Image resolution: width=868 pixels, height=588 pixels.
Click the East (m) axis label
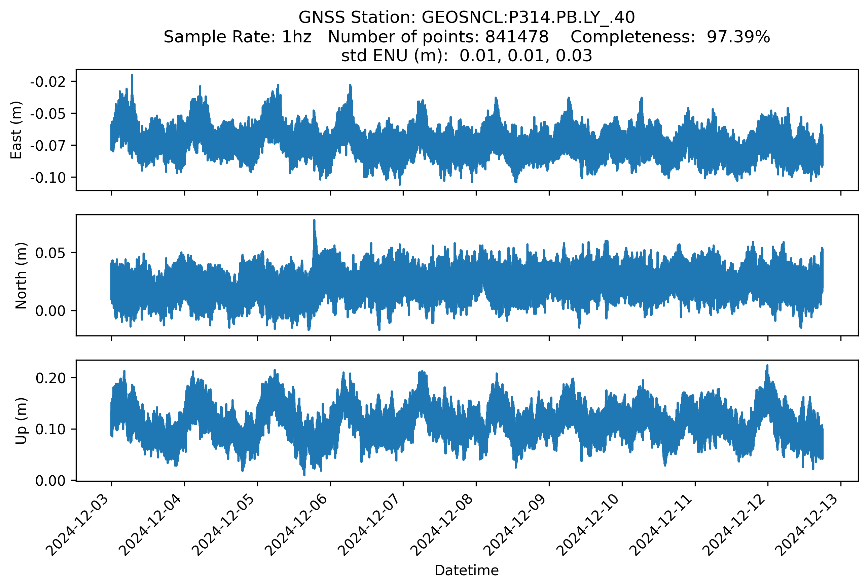pyautogui.click(x=16, y=130)
